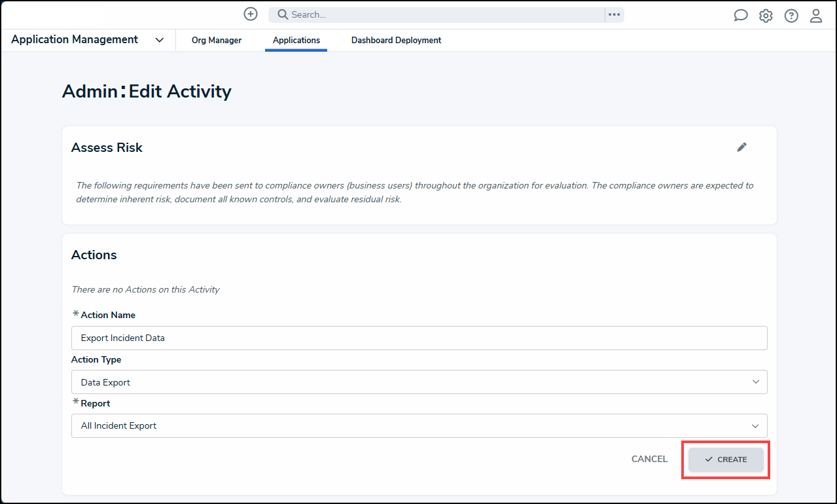Click the plus quick-add icon

(250, 14)
